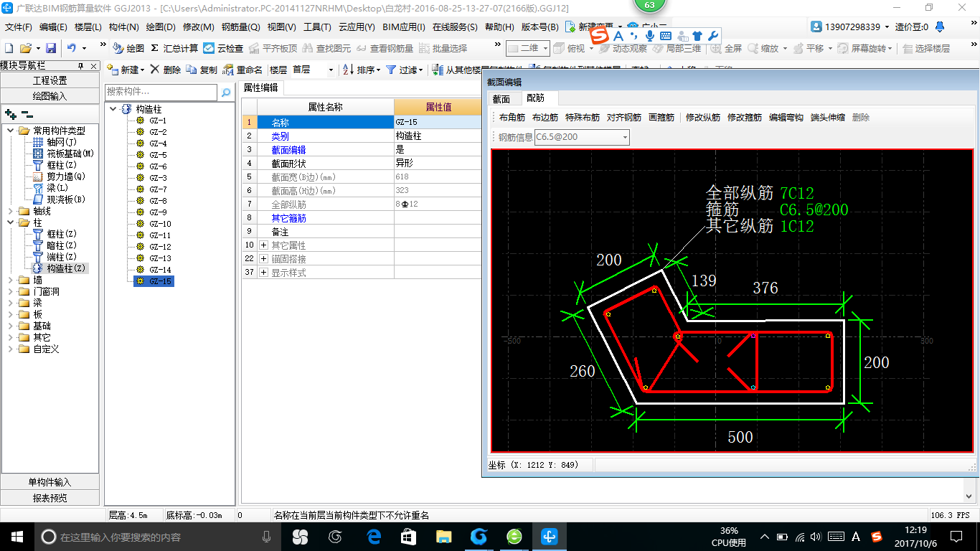Click the 编辑弯钩 button
Image resolution: width=980 pixels, height=551 pixels.
click(786, 117)
